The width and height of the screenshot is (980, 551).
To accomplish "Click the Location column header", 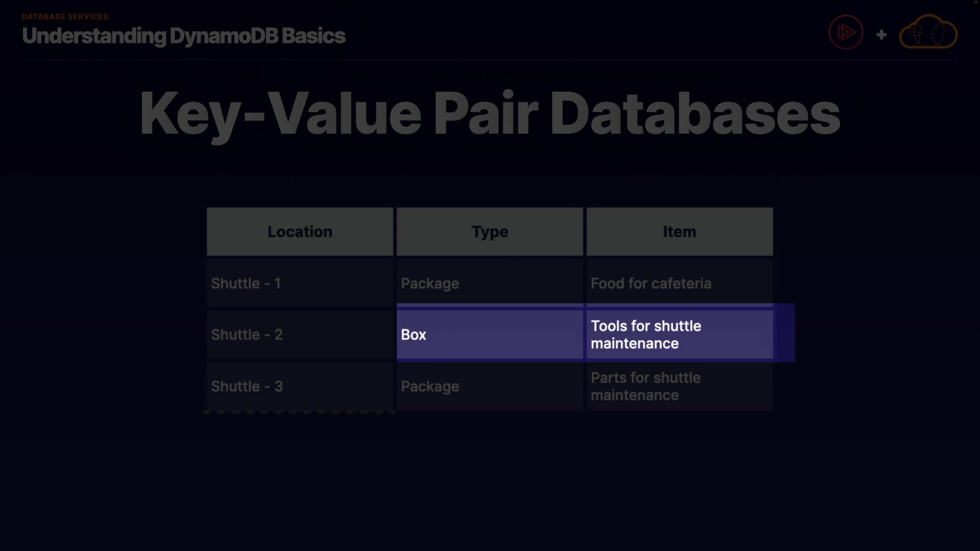I will point(300,232).
